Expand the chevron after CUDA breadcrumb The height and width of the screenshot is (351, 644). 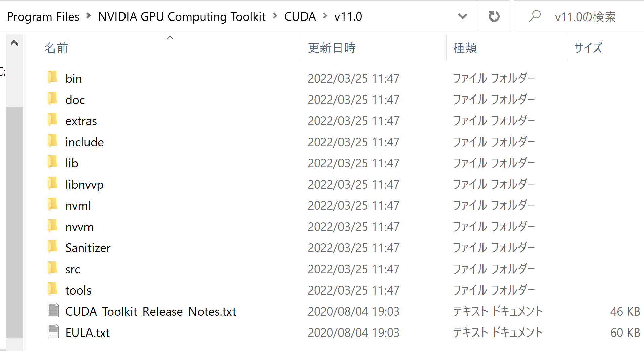pos(325,16)
